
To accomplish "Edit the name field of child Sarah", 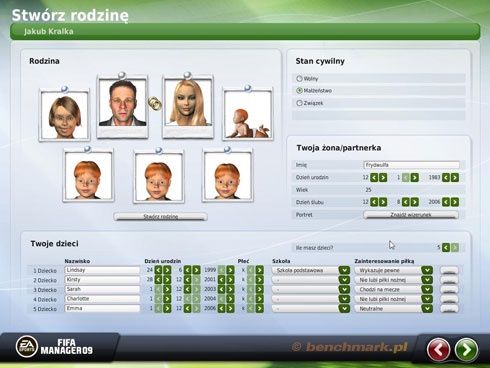I will click(102, 289).
